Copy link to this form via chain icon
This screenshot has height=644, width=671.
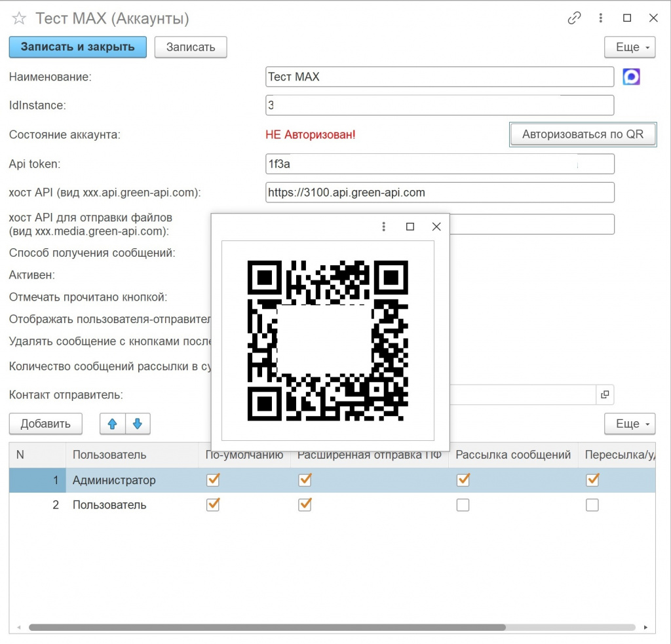click(574, 18)
